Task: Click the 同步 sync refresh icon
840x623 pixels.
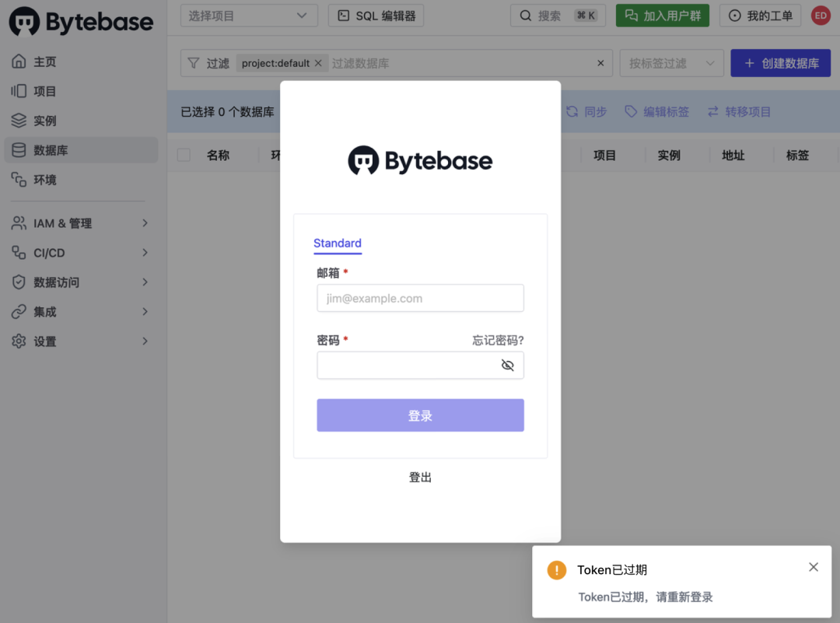Action: 572,111
